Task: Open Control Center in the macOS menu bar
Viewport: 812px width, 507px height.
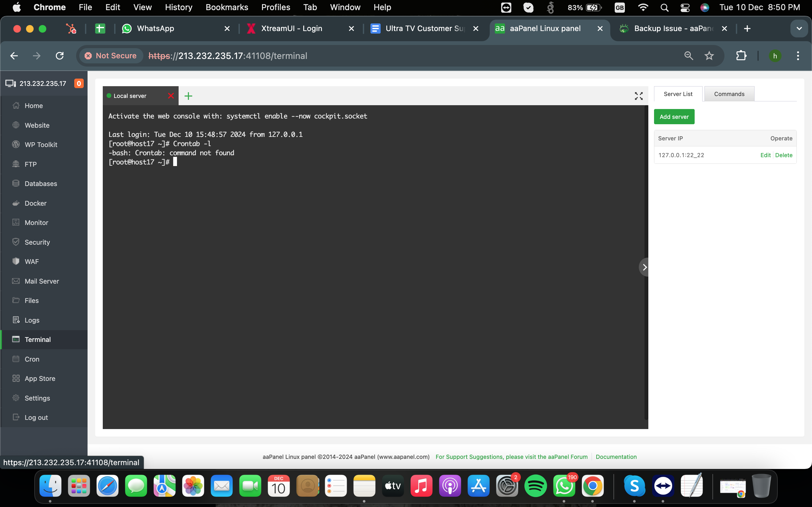Action: click(685, 7)
